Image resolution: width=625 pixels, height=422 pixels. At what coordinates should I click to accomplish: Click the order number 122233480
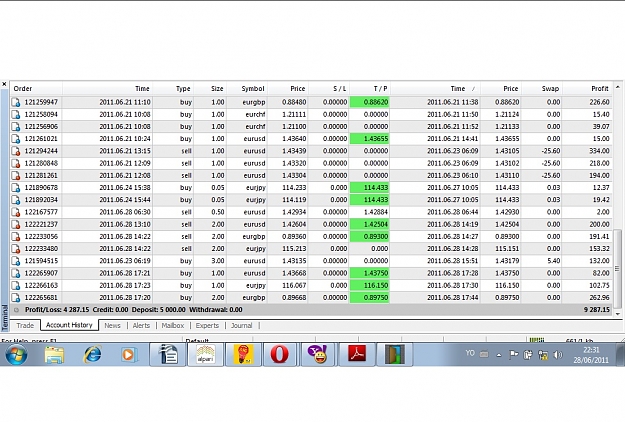point(41,249)
